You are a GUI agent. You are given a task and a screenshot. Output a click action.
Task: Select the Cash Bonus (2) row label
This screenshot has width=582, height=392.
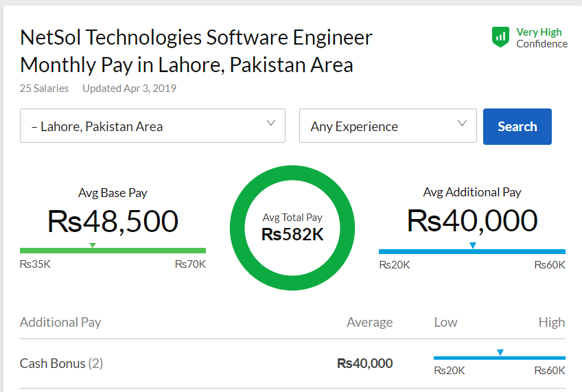61,363
